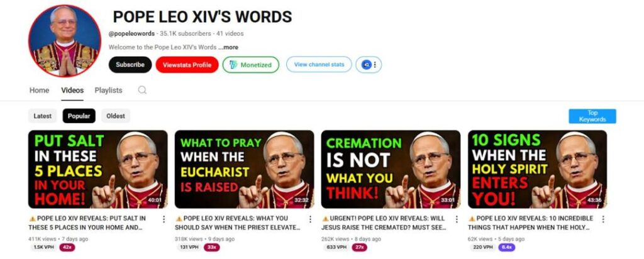
Task: Click the 42x outlier score badge
Action: pyautogui.click(x=67, y=247)
